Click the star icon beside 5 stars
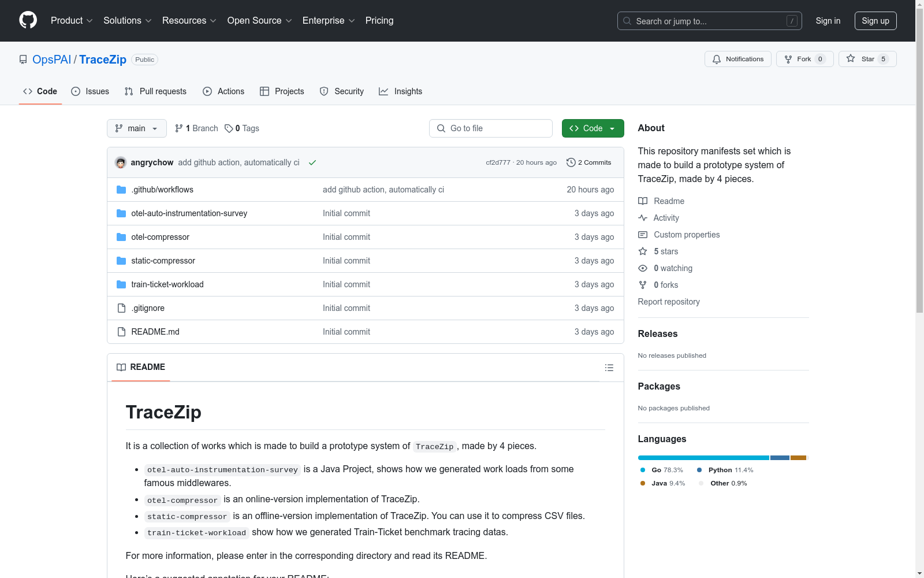Viewport: 924px width, 578px height. click(x=643, y=251)
